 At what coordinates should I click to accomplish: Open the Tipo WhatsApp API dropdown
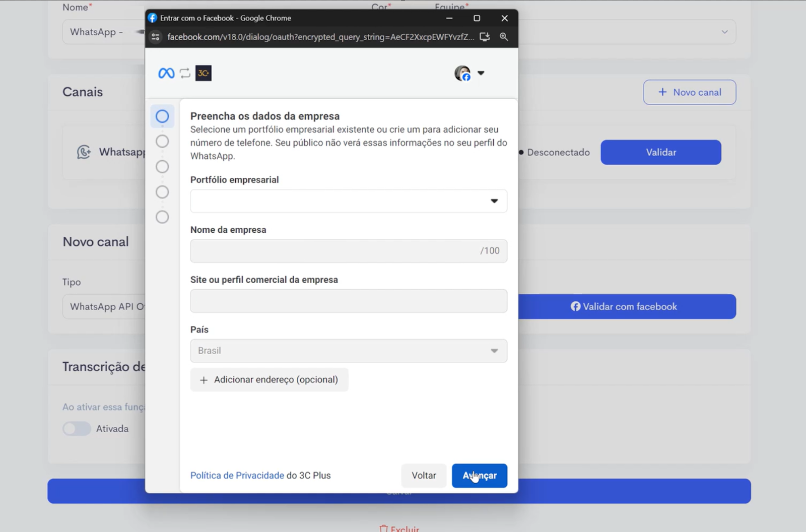click(103, 306)
